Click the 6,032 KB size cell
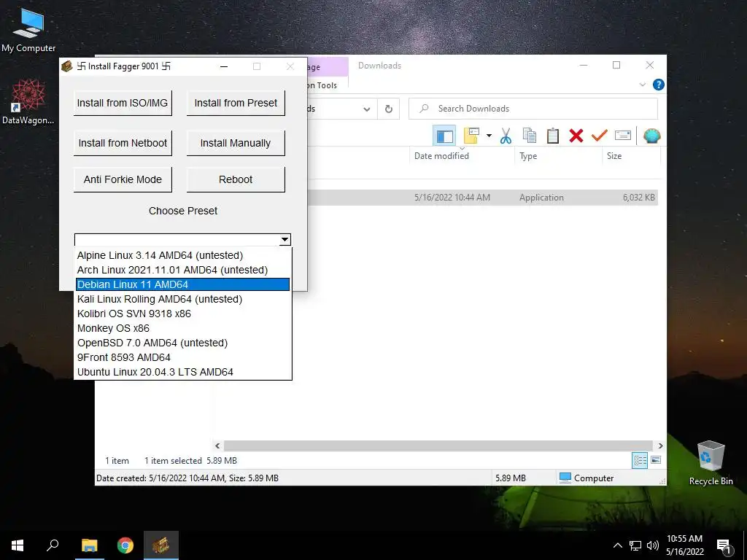This screenshot has width=747, height=560. pos(639,198)
